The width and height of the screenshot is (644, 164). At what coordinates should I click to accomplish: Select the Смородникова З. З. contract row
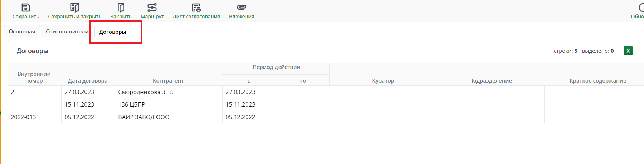pos(146,92)
